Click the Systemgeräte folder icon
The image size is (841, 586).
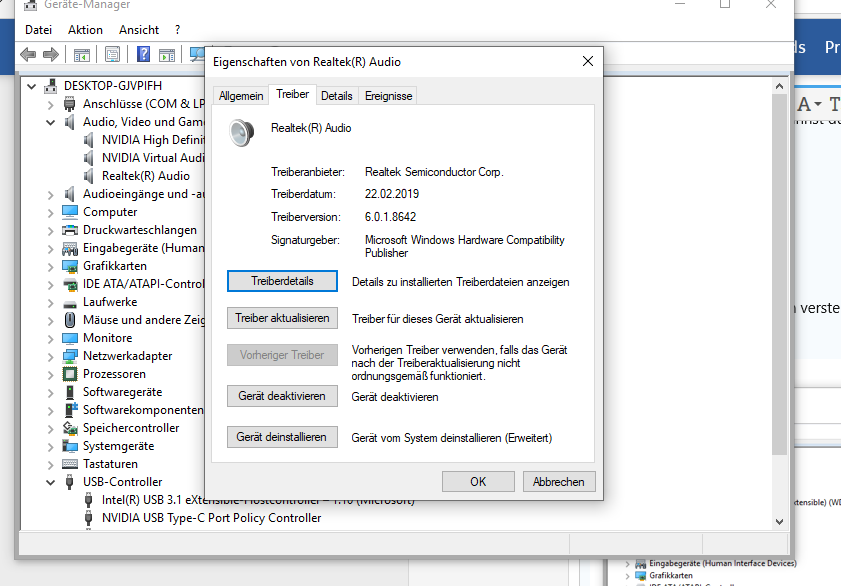[70, 446]
